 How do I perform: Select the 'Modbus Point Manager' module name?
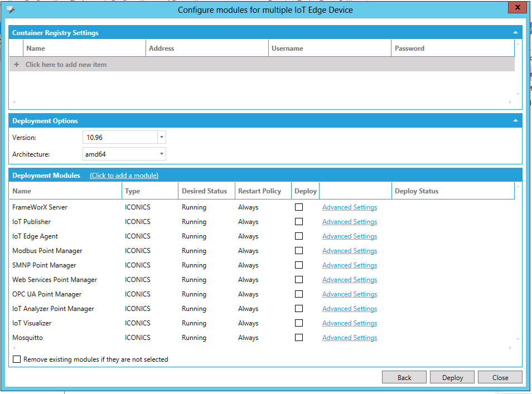click(x=47, y=251)
